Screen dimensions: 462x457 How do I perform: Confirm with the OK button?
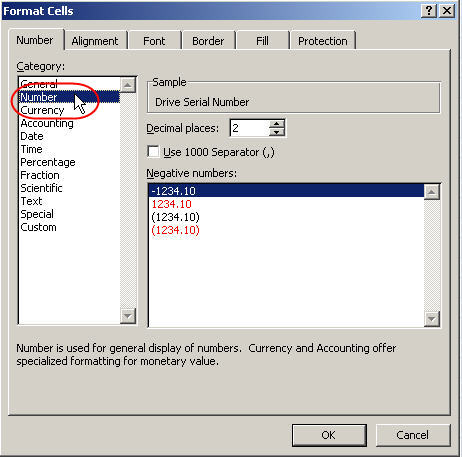click(329, 435)
